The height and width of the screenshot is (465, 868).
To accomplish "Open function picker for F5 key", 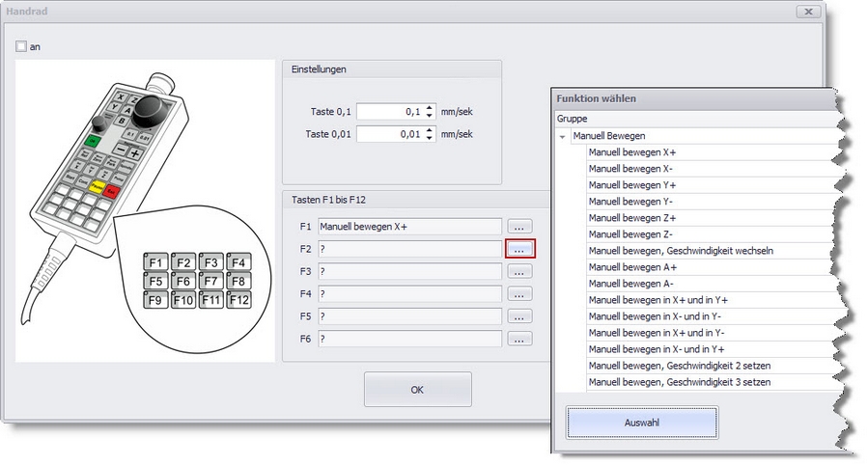I will tap(520, 316).
